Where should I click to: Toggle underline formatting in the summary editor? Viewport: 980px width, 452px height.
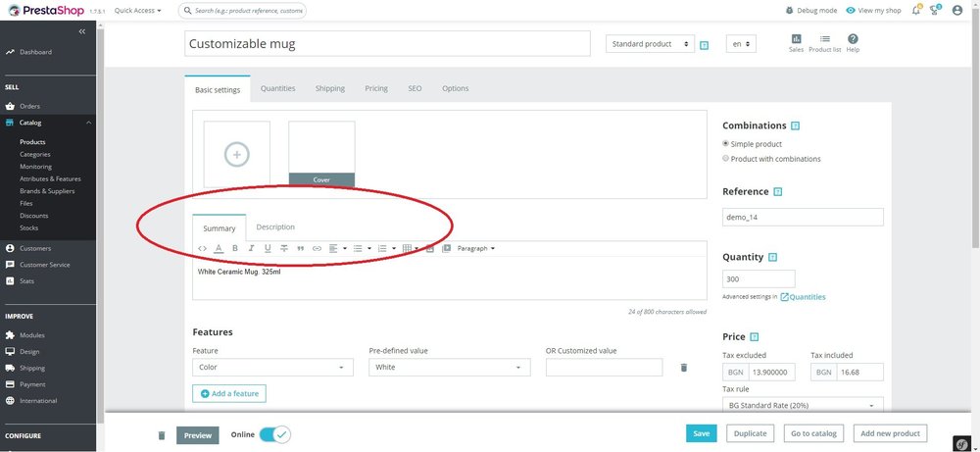tap(268, 248)
